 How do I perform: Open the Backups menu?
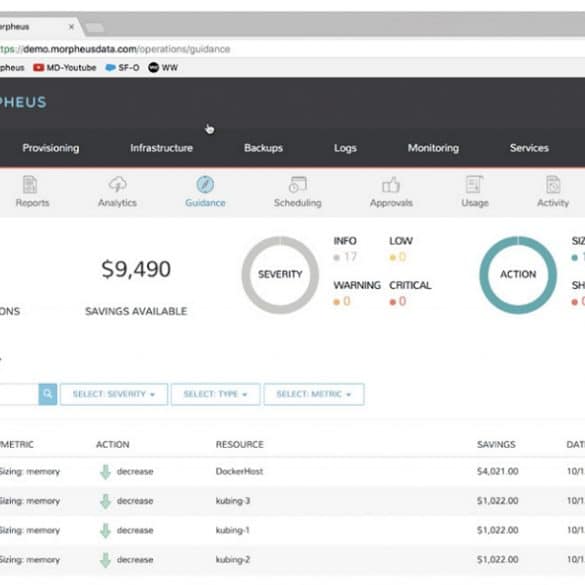point(263,148)
